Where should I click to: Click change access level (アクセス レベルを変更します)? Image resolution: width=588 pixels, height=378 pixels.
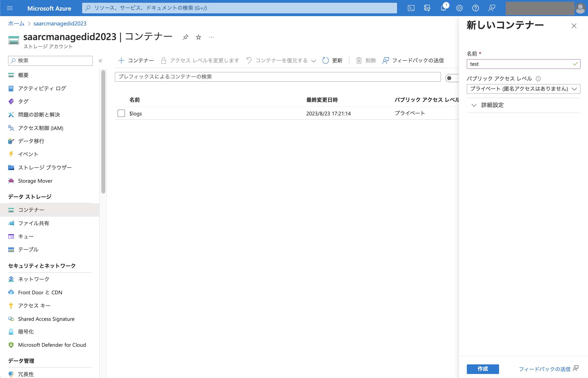[x=200, y=60]
